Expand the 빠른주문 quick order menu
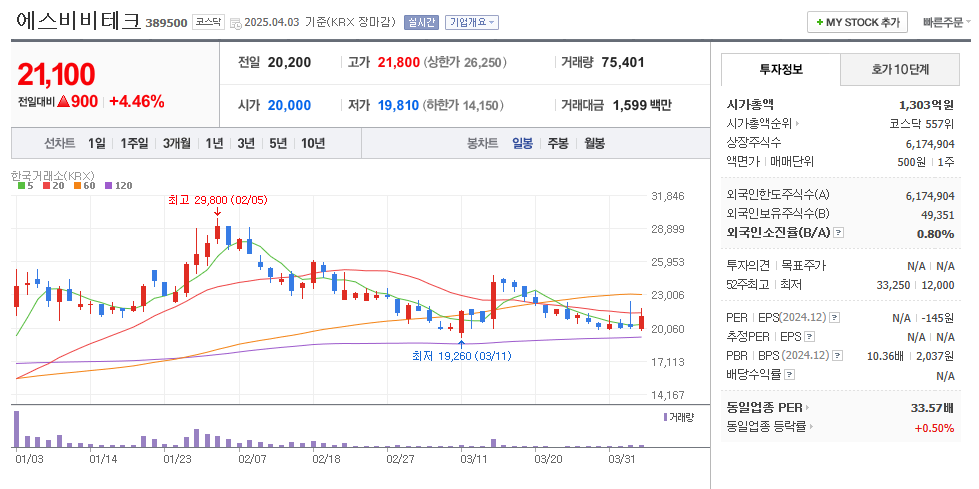The image size is (979, 489). [x=947, y=22]
